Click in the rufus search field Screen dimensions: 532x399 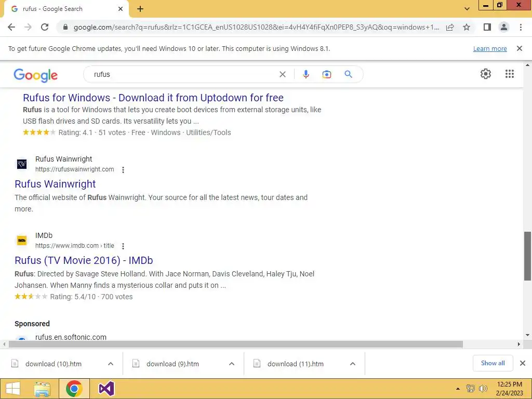click(183, 74)
